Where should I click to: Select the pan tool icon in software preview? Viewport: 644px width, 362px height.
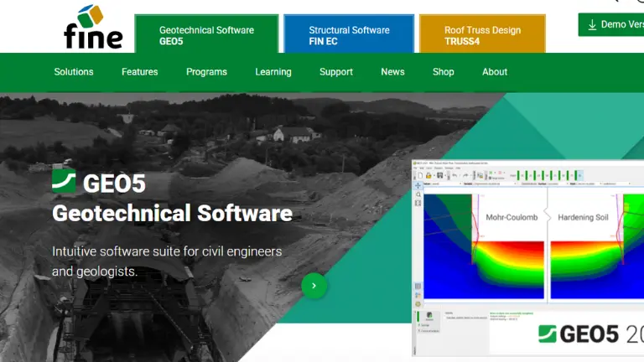tap(418, 185)
